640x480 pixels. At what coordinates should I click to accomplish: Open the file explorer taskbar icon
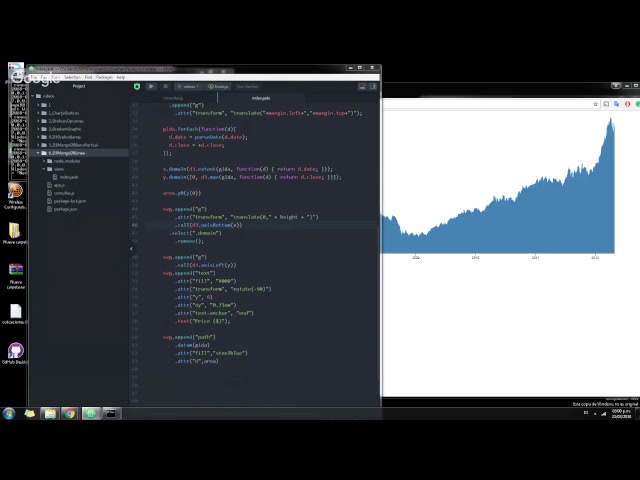50,413
